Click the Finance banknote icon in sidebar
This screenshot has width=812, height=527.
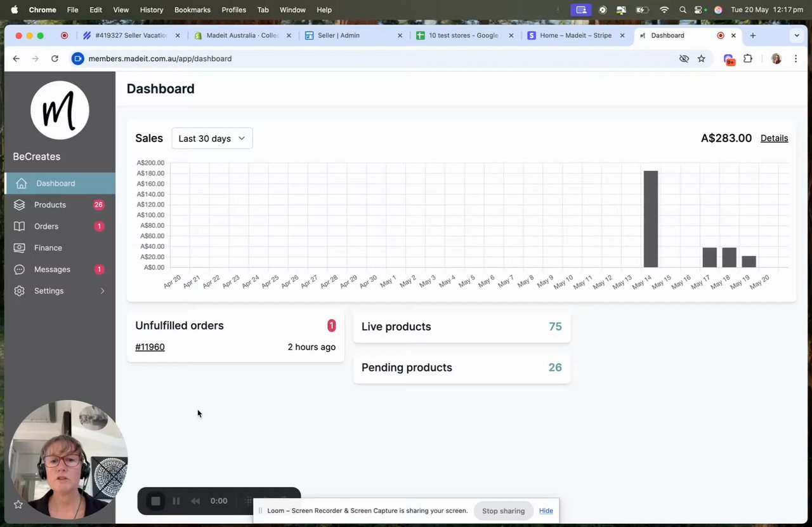20,248
